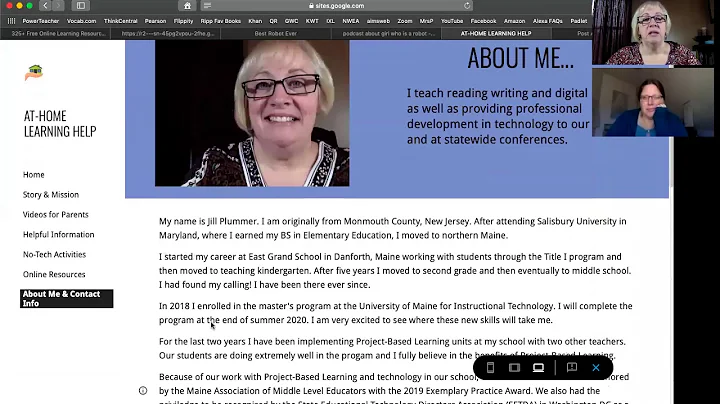The image size is (720, 404).
Task: Switch to the Best Robot Ever tab
Action: coord(276,34)
